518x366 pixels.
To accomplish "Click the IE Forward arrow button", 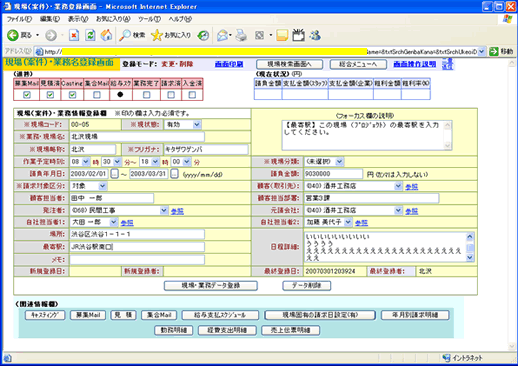I will click(x=51, y=35).
